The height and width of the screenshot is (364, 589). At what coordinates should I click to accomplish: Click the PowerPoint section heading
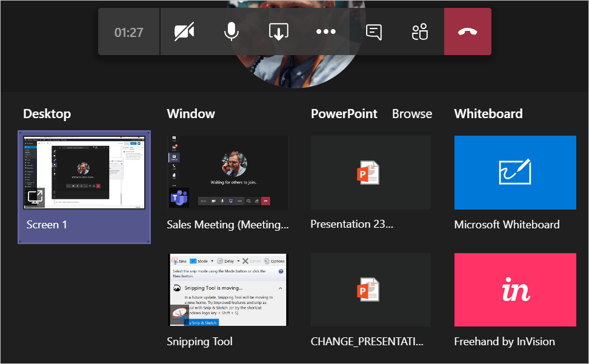coord(344,114)
